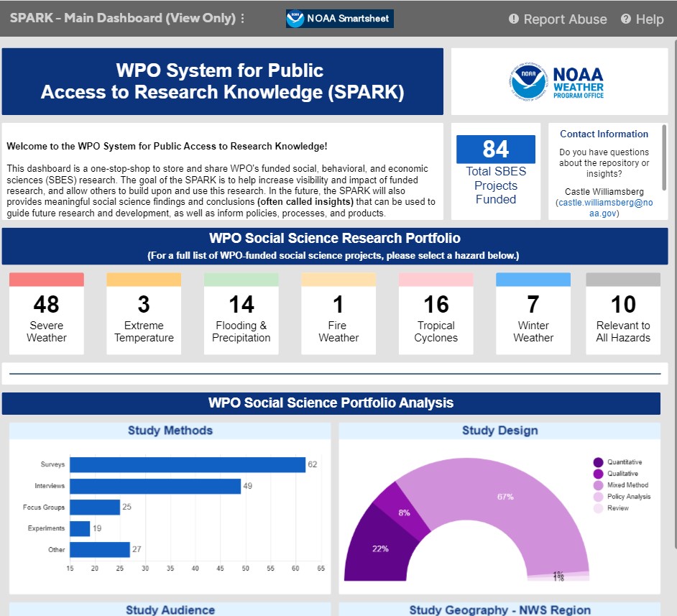677x616 pixels.
Task: Click the Quantitative legend color swatch
Action: tap(598, 462)
